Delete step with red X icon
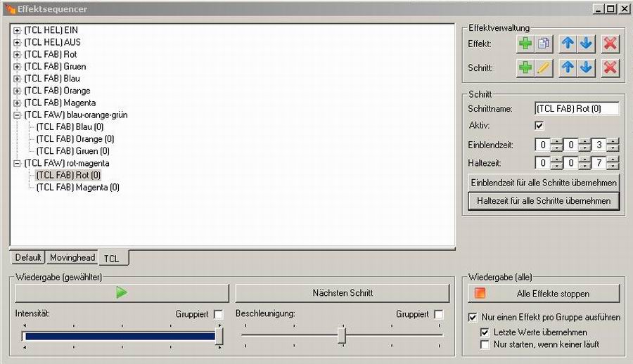This screenshot has width=633, height=364. tap(610, 68)
